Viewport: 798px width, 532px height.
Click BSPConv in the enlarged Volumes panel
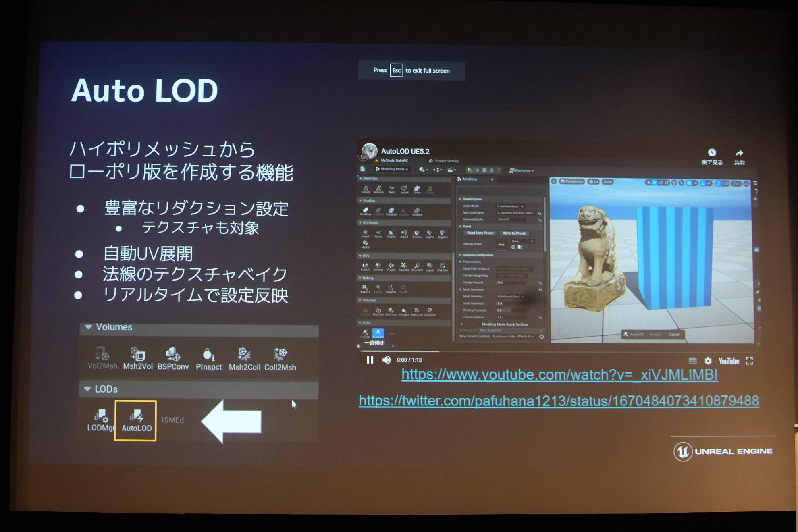[x=173, y=358]
